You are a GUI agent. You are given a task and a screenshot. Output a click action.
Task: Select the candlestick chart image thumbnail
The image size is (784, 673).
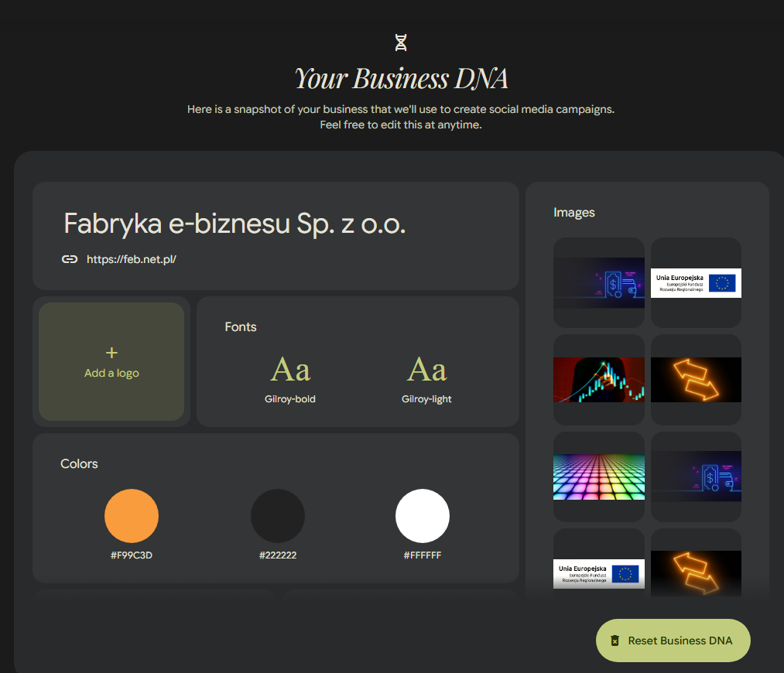(599, 380)
